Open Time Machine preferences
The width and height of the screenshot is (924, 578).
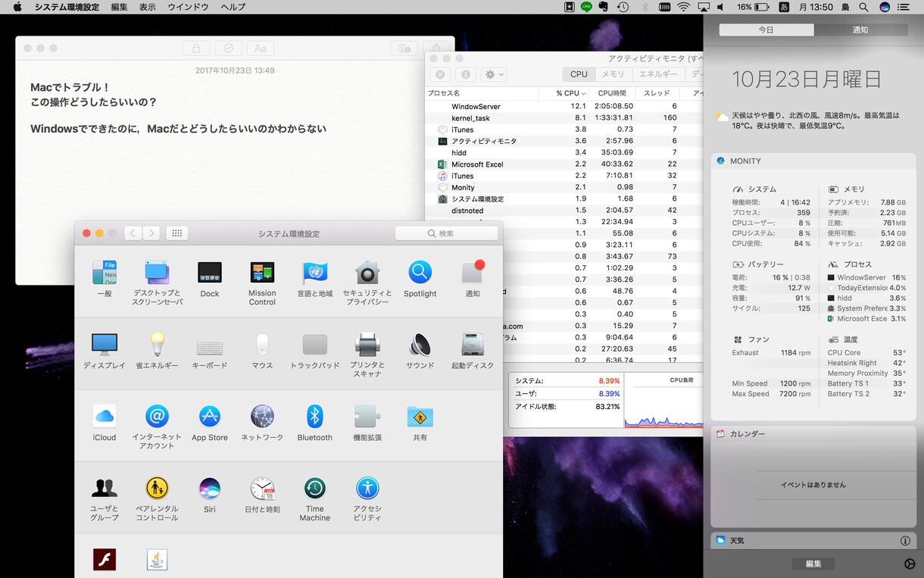(x=315, y=498)
